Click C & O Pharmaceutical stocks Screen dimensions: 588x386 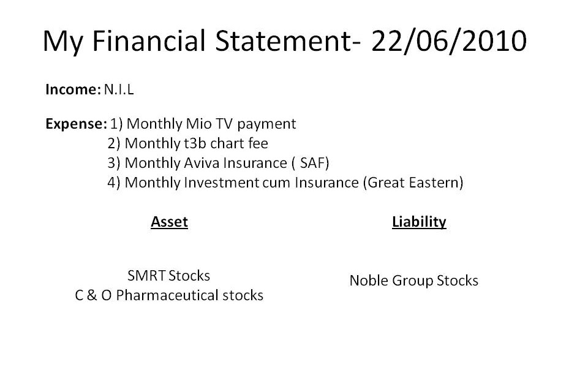[x=169, y=295]
